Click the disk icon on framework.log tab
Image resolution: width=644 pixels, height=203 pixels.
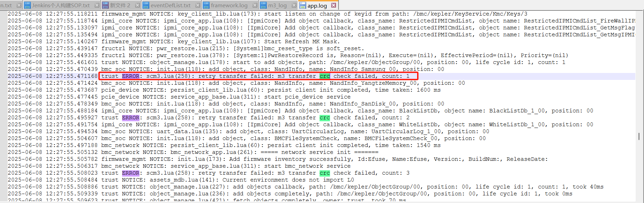coord(206,6)
